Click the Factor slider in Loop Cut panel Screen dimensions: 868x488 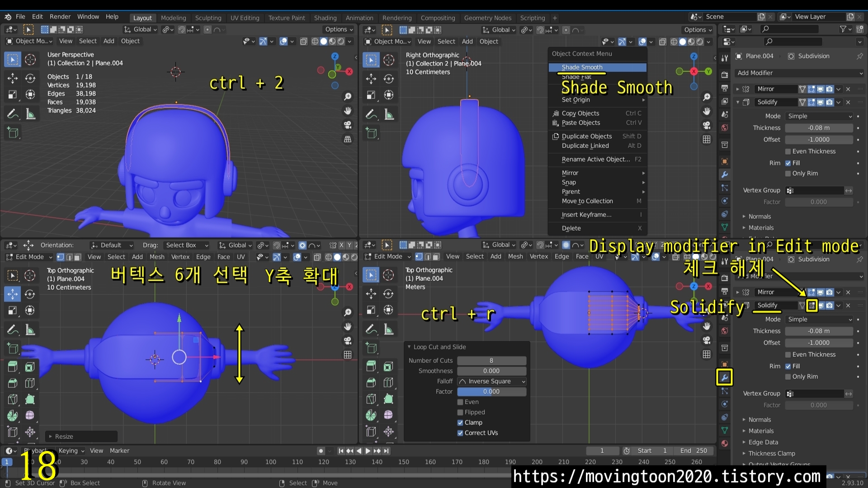click(492, 392)
